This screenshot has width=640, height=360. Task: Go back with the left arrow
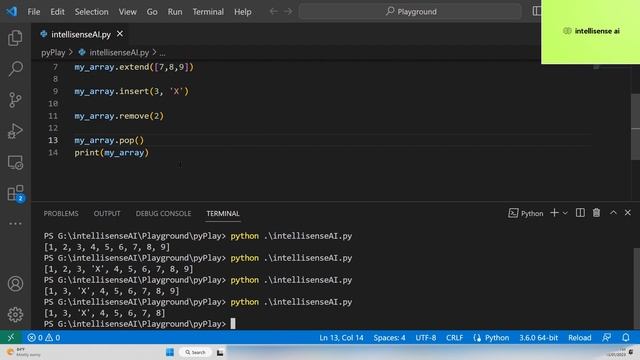pos(273,11)
